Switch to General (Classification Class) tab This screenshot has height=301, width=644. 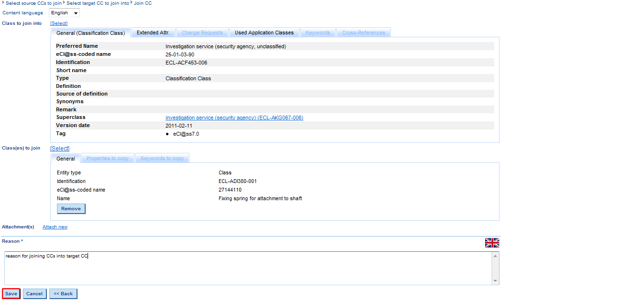pyautogui.click(x=90, y=33)
